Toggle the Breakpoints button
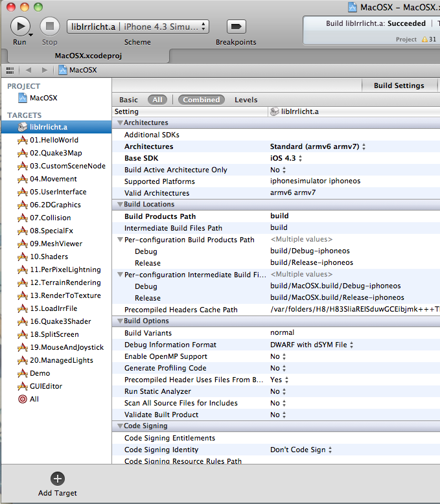This screenshot has width=440, height=504. [236, 27]
